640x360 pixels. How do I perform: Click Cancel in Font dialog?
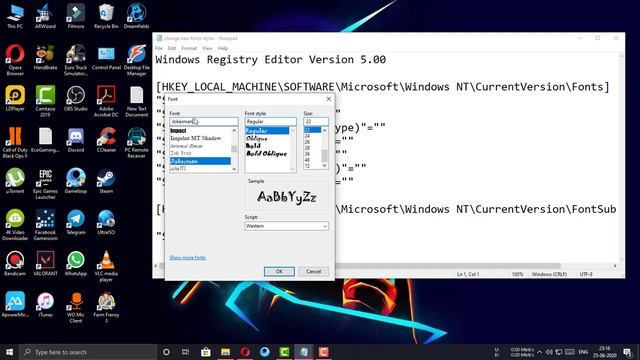coord(313,271)
